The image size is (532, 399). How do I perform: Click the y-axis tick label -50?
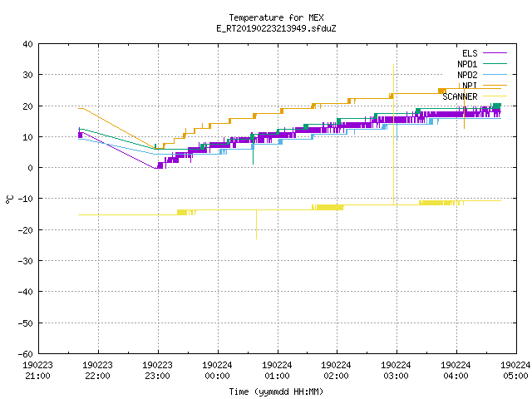[x=26, y=323]
